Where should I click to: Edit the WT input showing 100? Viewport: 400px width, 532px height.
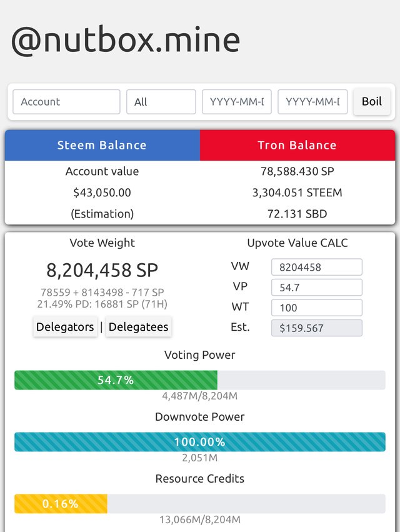[316, 308]
